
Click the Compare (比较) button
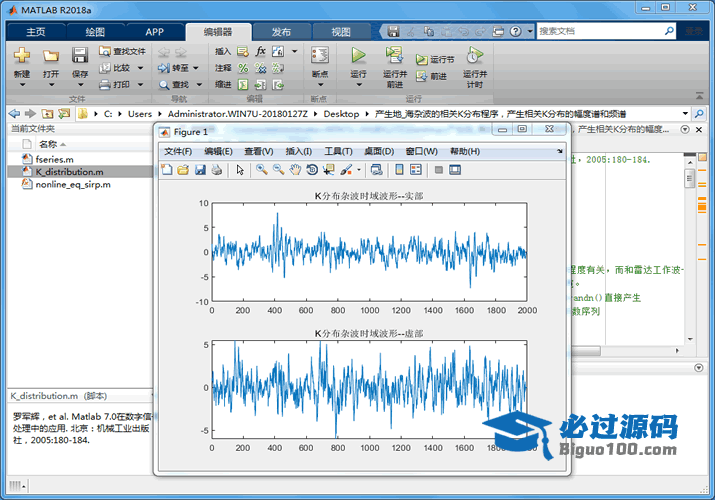pos(115,68)
